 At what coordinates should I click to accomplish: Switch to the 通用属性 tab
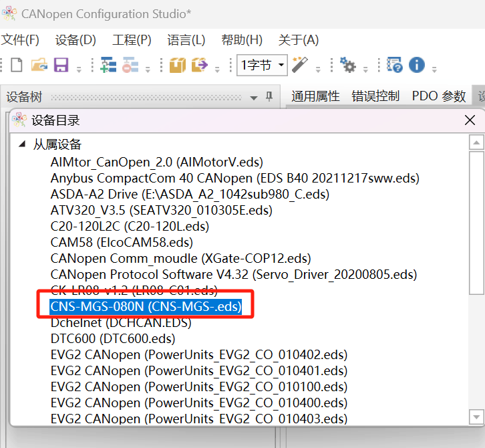315,96
